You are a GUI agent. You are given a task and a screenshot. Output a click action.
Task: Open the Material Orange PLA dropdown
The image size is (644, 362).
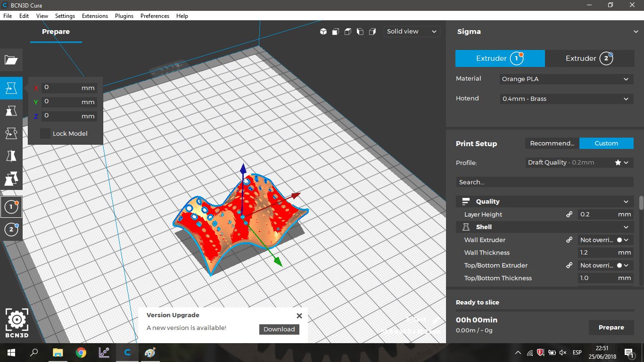pos(566,79)
